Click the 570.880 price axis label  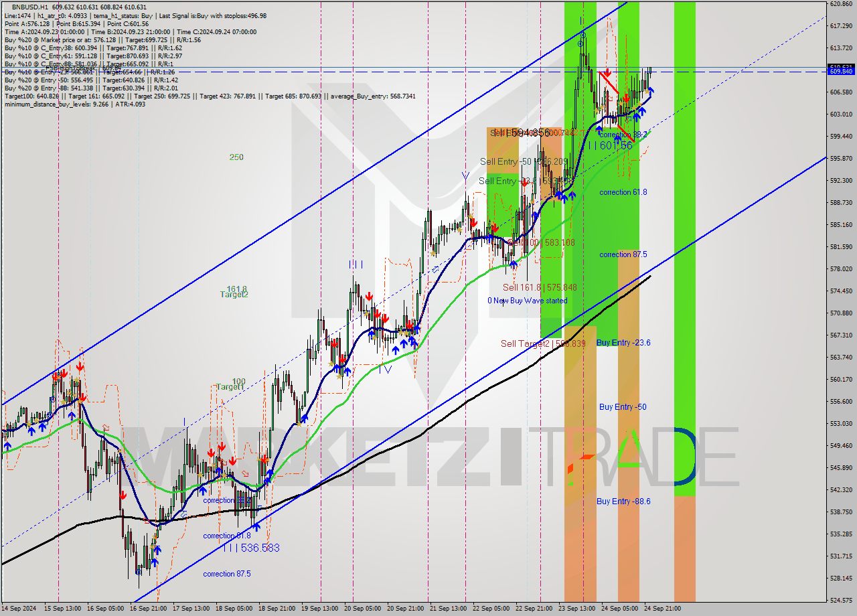tap(841, 313)
